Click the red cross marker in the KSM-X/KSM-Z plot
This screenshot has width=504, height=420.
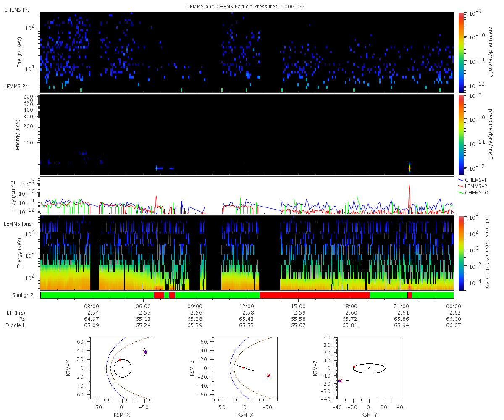point(268,375)
